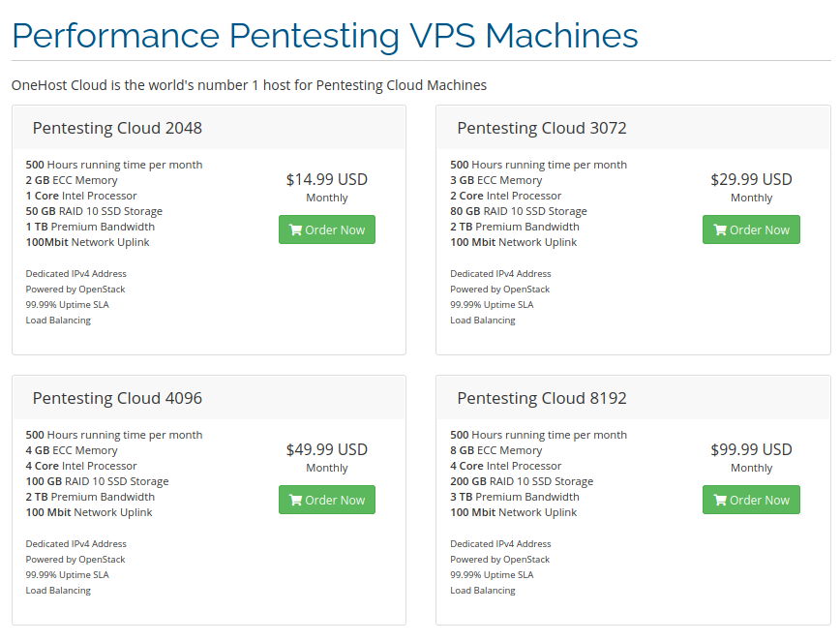Viewport: 840px width, 642px height.
Task: Click the OneHost Cloud tagline text
Action: 249,85
